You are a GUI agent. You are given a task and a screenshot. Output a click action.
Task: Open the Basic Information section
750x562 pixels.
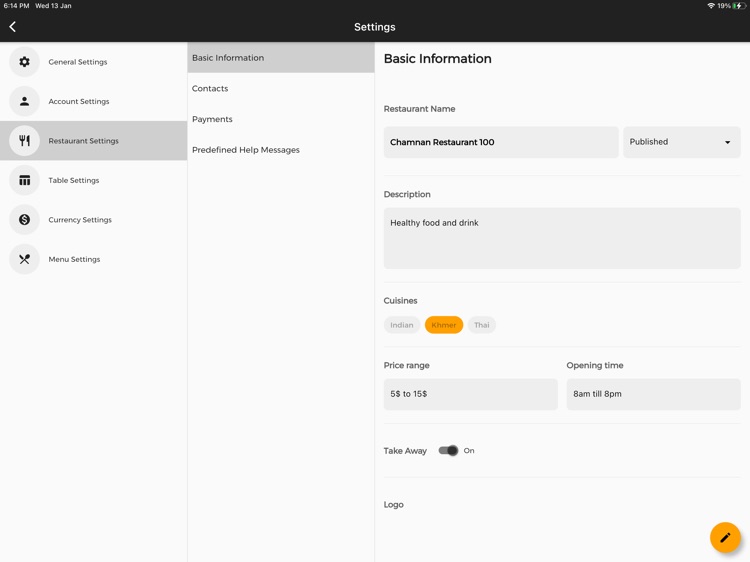(281, 57)
